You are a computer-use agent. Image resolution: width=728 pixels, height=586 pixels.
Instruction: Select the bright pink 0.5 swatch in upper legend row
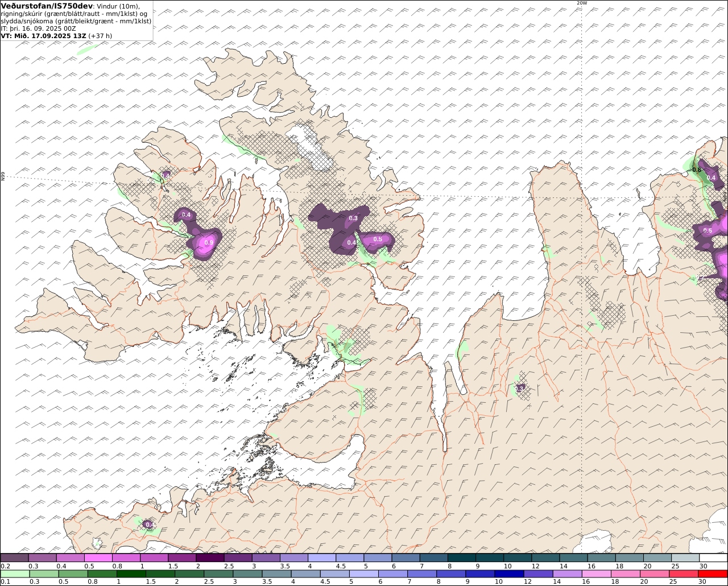(x=98, y=558)
